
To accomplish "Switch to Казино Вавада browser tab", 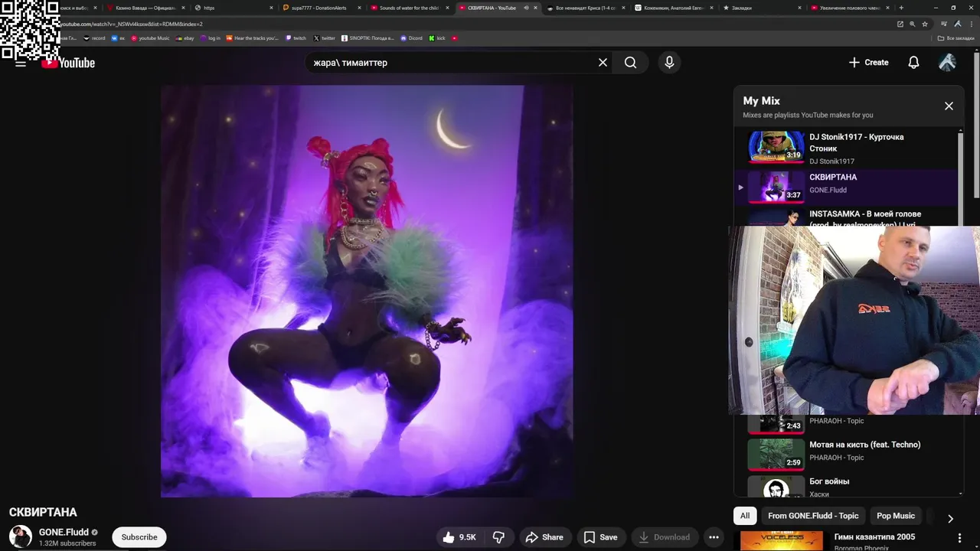I will [x=145, y=8].
